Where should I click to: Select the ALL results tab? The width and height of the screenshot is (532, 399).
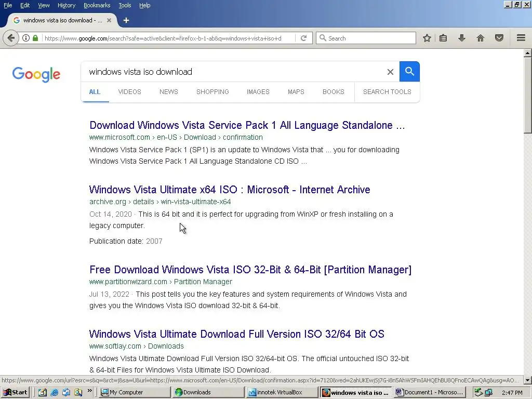coord(95,92)
